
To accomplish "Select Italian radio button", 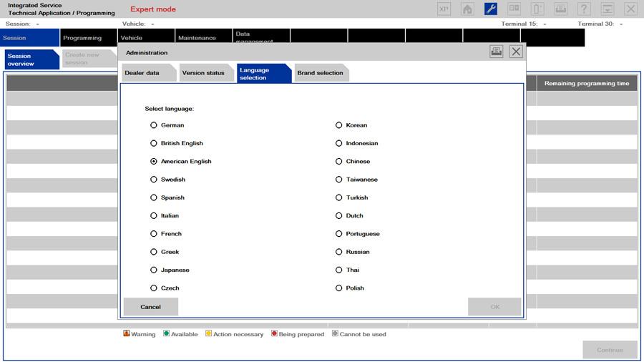I will (154, 215).
